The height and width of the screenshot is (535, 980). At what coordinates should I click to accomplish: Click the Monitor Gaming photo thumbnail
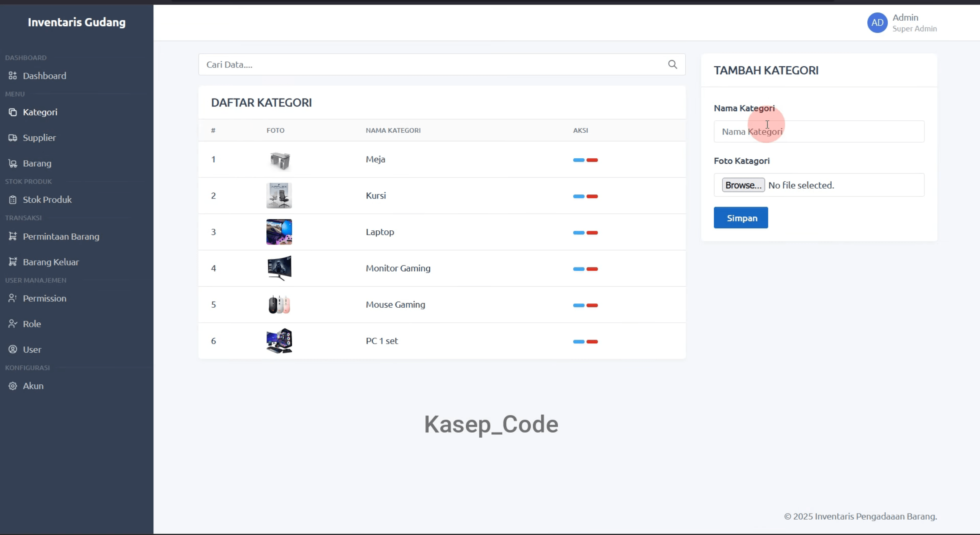click(279, 268)
